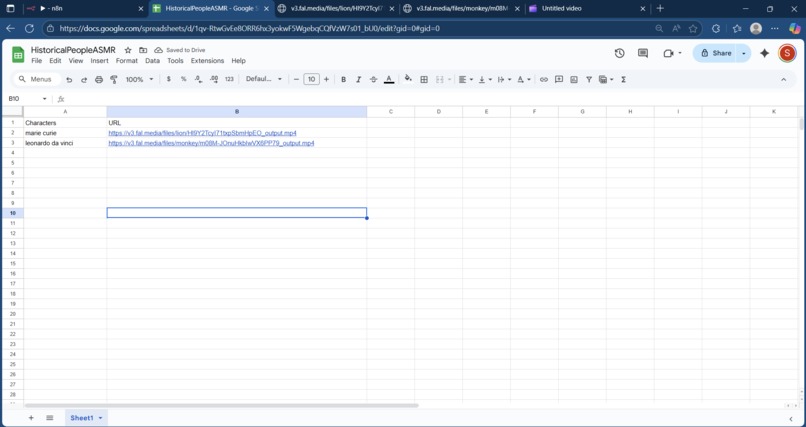This screenshot has width=806, height=427.
Task: Decrease font size with minus button
Action: 296,79
